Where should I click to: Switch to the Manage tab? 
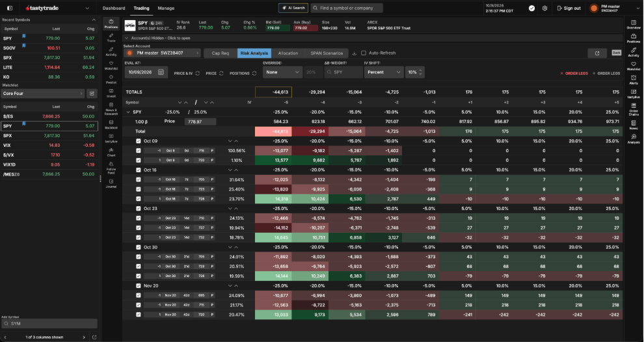[x=166, y=8]
